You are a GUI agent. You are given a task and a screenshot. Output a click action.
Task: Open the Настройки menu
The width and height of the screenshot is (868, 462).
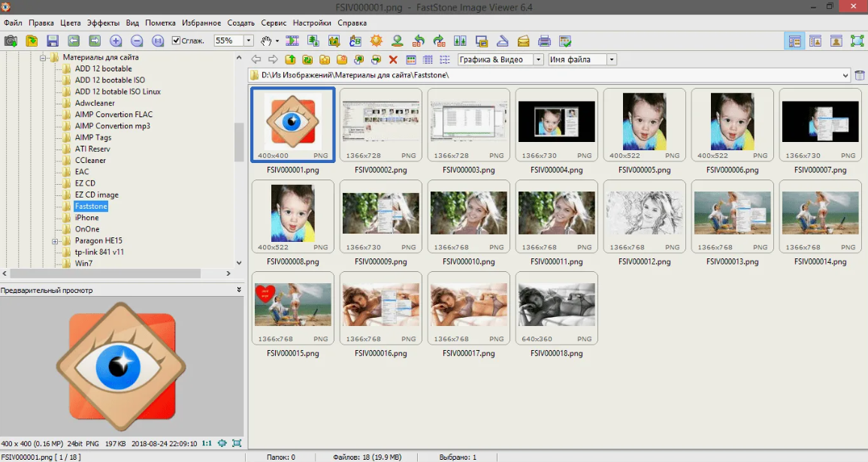(312, 23)
